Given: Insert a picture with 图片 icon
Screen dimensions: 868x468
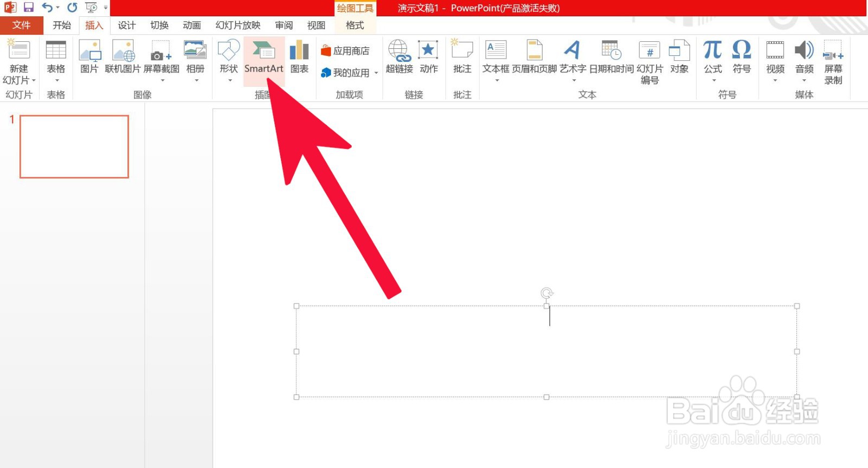Looking at the screenshot, I should (90, 57).
